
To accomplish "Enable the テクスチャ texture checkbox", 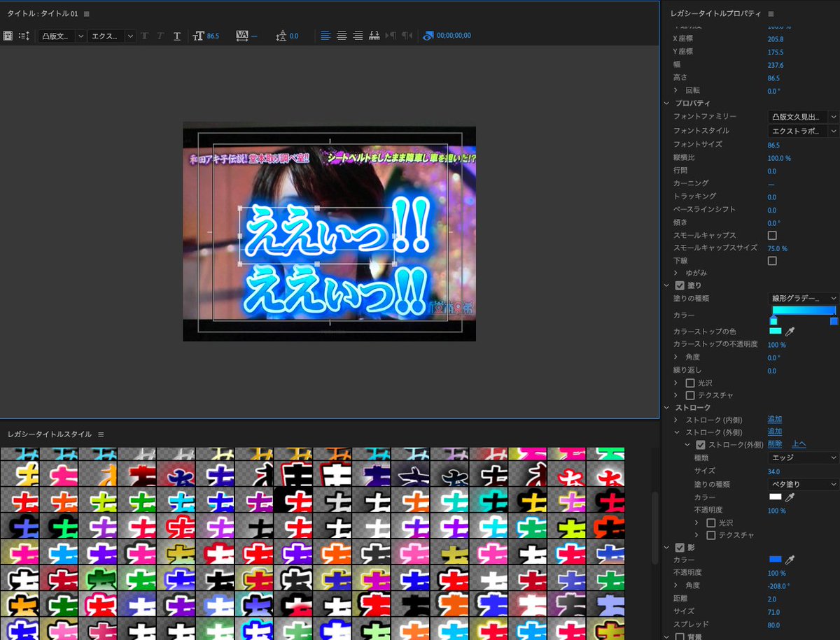I will (690, 395).
